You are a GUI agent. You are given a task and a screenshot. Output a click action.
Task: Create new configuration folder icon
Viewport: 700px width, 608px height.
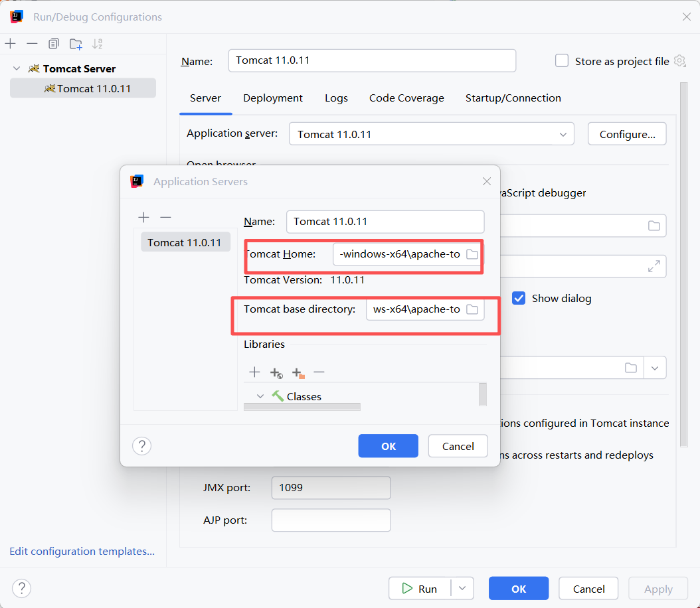[76, 44]
